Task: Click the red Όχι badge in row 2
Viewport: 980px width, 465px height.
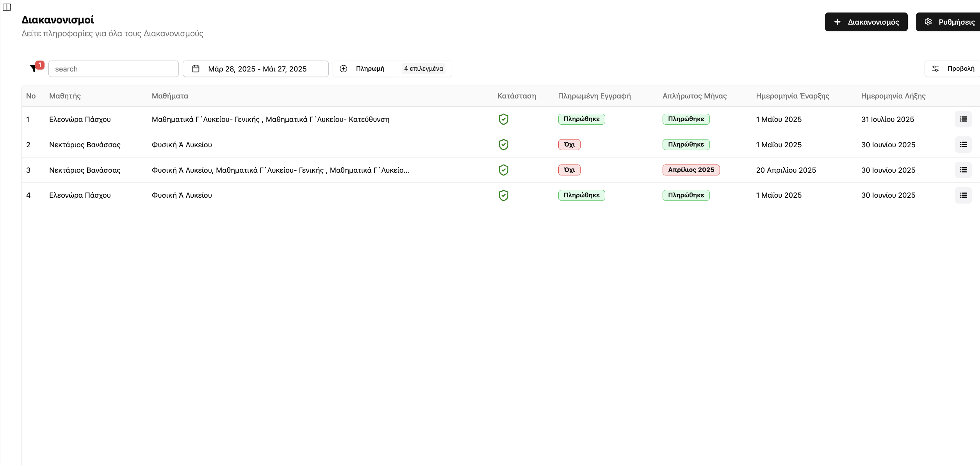Action: pos(569,145)
